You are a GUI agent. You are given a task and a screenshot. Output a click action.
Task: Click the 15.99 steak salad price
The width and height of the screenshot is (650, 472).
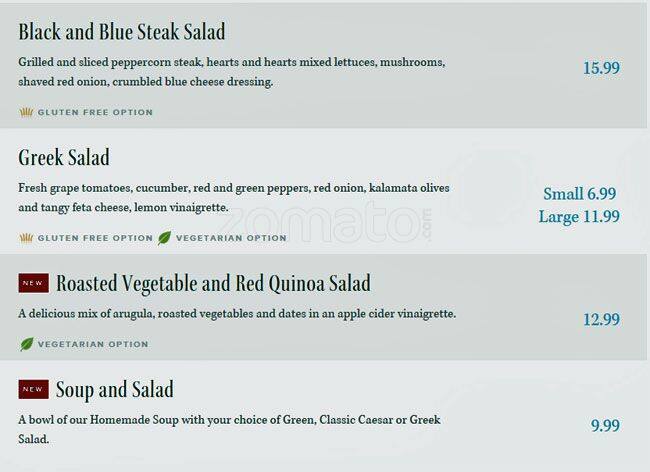point(601,68)
